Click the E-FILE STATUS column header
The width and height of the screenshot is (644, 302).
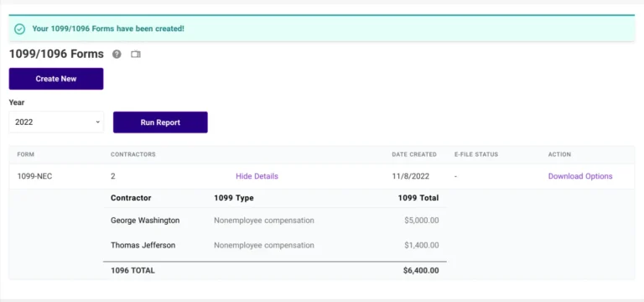[476, 154]
